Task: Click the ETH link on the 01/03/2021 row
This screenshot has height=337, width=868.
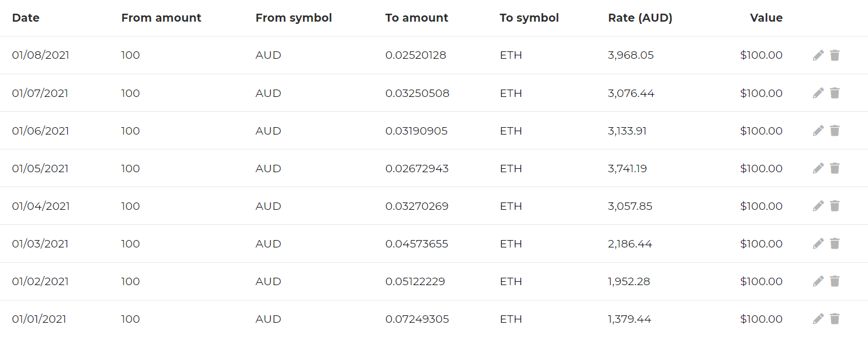Action: pos(510,243)
